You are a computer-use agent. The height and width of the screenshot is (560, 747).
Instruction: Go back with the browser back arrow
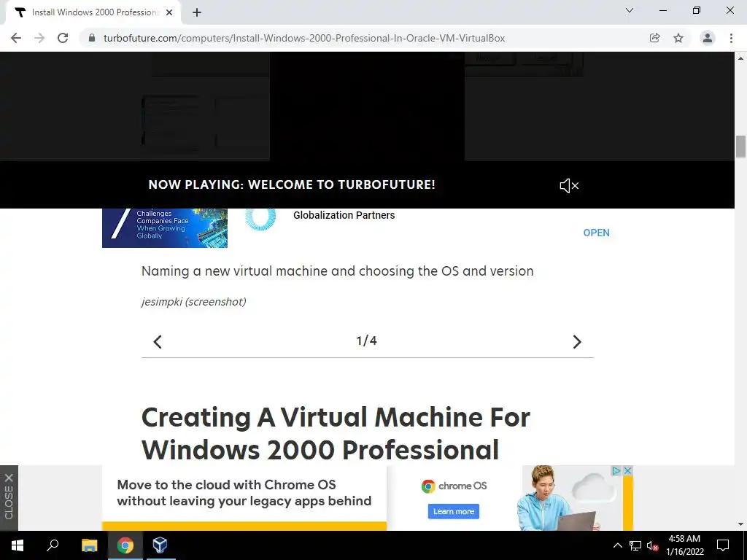[16, 38]
